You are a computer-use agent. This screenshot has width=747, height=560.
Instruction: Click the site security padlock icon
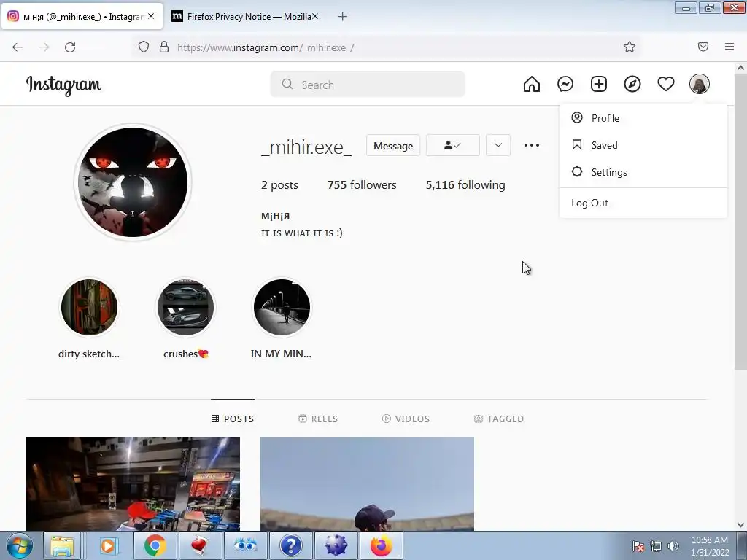[x=164, y=47]
